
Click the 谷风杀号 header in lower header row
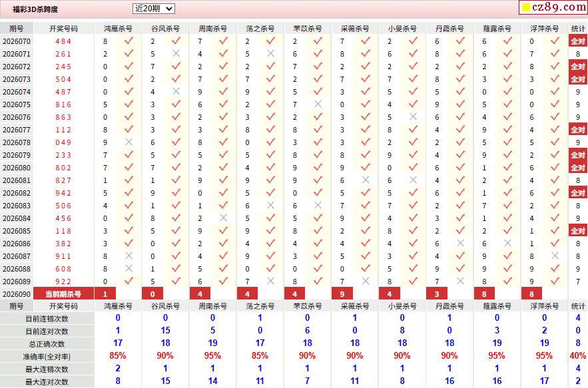165,306
